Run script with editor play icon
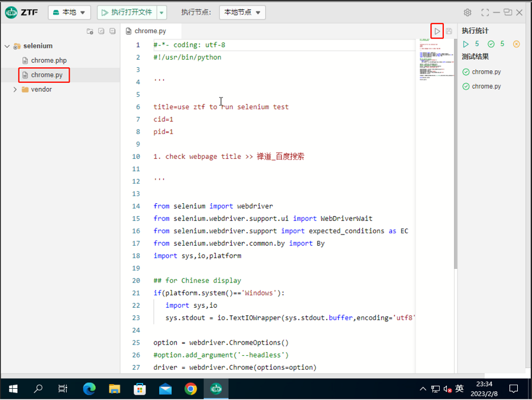This screenshot has height=400, width=532. point(437,31)
